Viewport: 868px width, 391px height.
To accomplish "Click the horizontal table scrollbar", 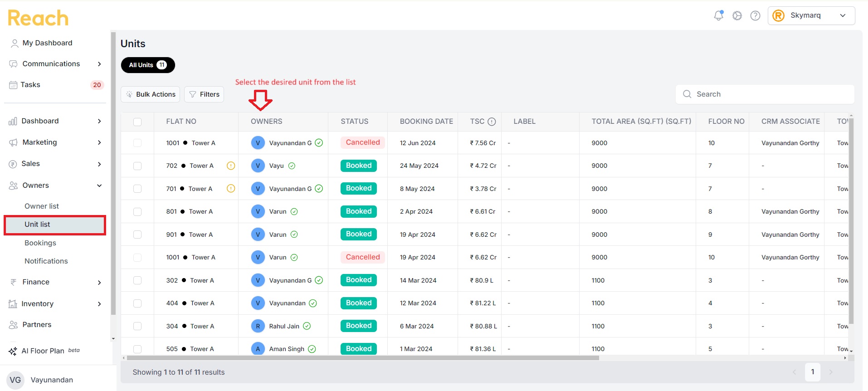I will point(363,358).
